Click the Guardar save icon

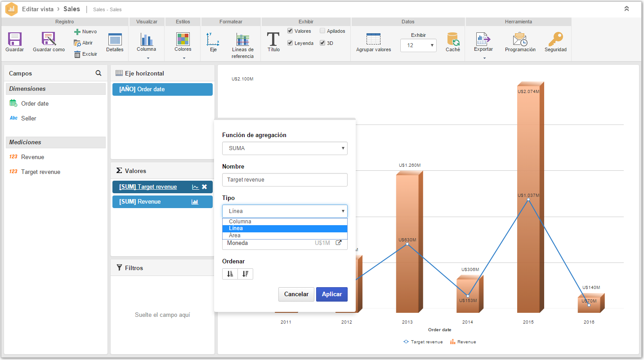tap(15, 39)
